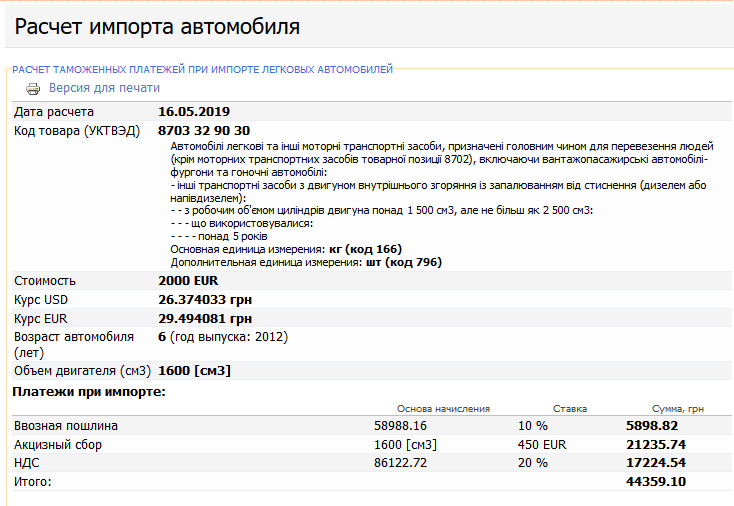Screen dimensions: 734x506
Task: Select the 'Акцизный сбор' amount 21235.74
Action: click(655, 445)
